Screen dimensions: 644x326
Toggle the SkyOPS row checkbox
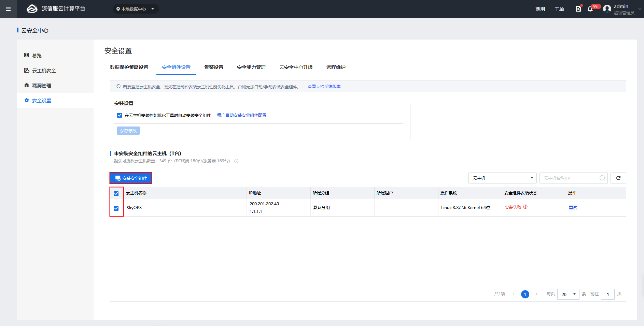[116, 208]
